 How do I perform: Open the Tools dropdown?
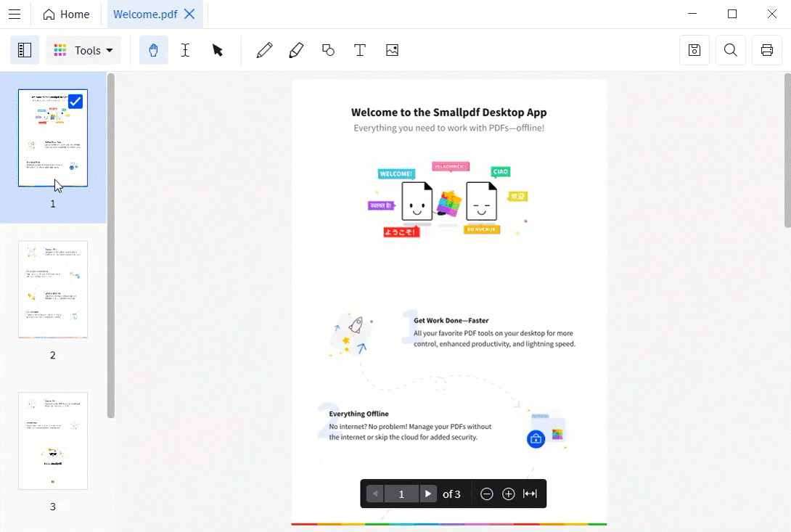(x=83, y=50)
